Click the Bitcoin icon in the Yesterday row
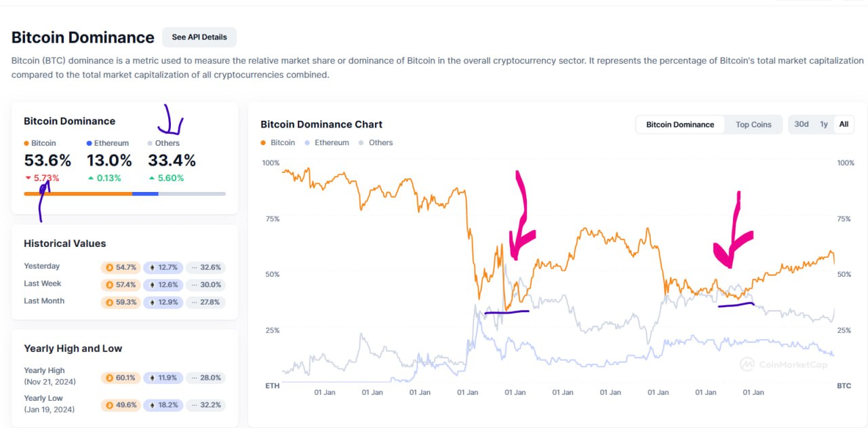The height and width of the screenshot is (428, 868). click(x=108, y=267)
